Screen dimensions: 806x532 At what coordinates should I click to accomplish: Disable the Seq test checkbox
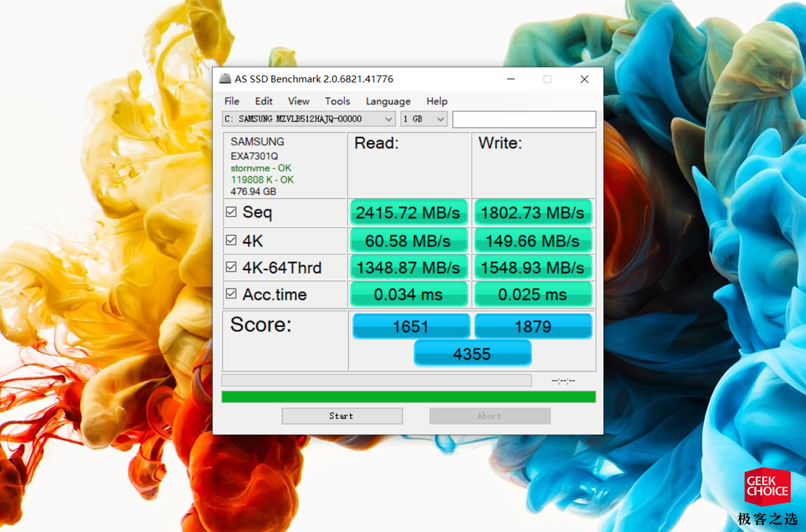[232, 213]
